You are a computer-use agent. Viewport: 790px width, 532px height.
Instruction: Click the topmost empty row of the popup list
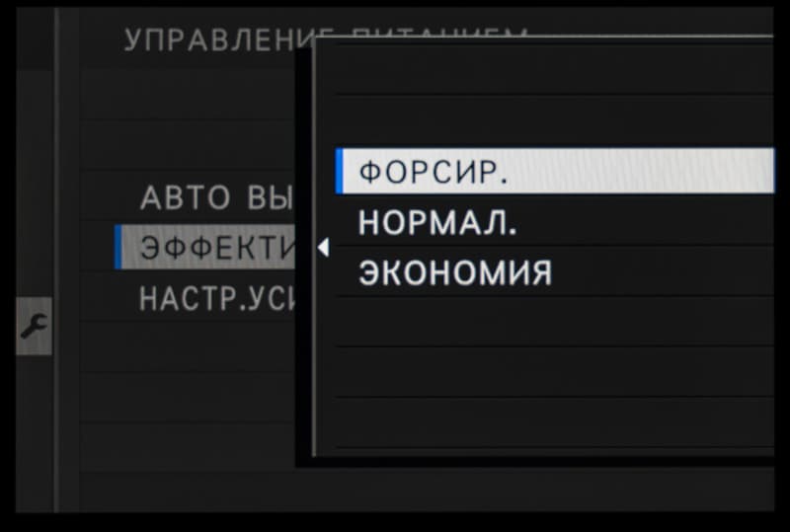555,70
